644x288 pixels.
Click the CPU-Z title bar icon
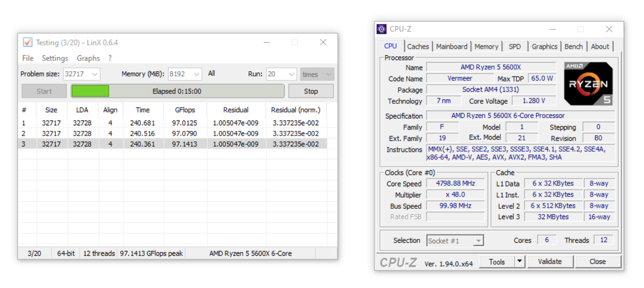point(382,29)
